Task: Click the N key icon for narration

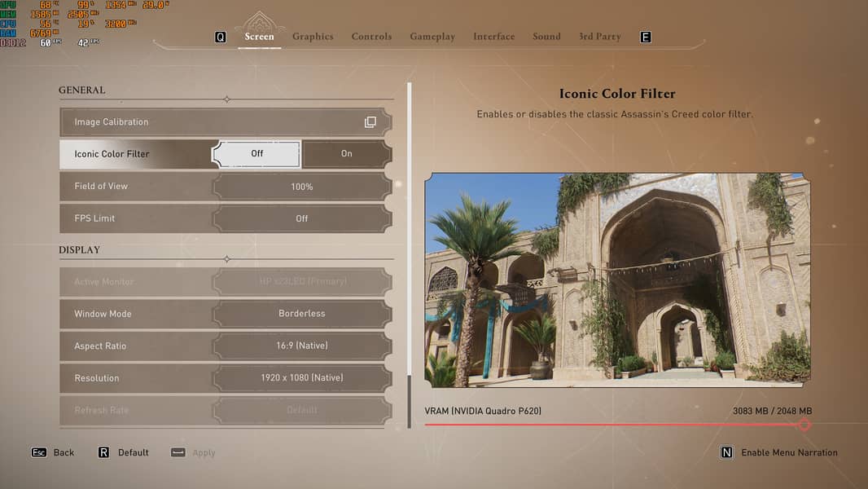Action: [x=727, y=452]
